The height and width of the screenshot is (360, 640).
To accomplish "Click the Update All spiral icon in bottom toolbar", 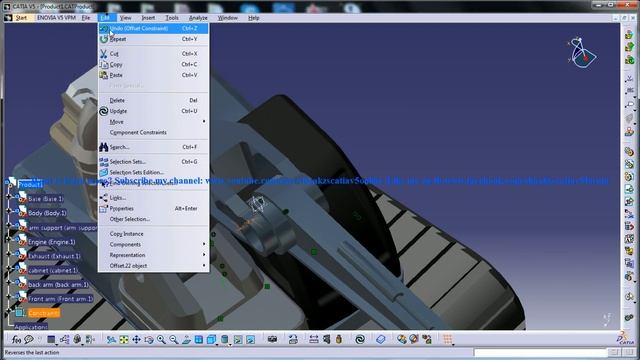I will [x=360, y=339].
